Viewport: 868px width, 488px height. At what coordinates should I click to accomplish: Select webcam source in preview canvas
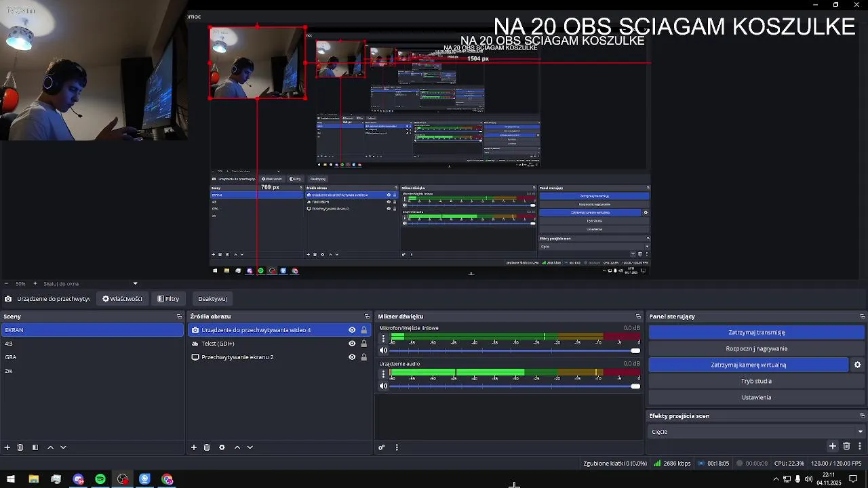(258, 63)
